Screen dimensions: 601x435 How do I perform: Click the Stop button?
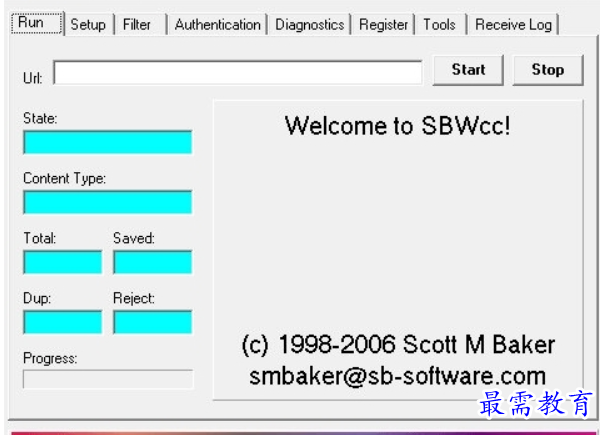(x=548, y=70)
